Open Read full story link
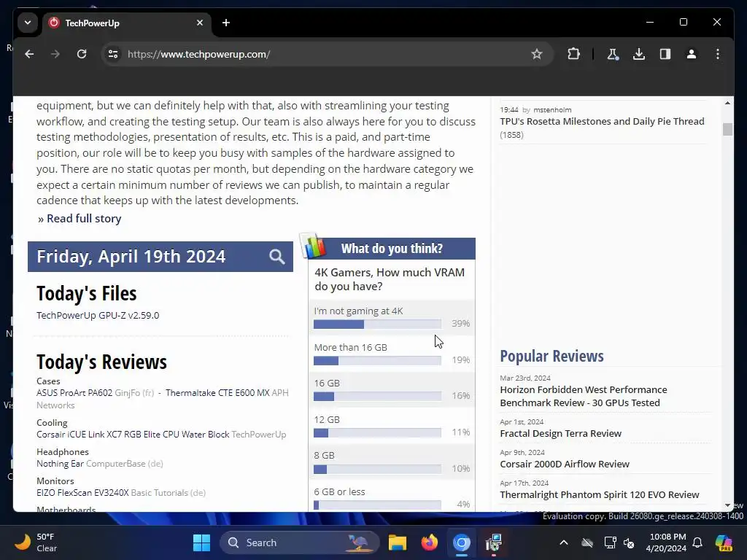 84,219
